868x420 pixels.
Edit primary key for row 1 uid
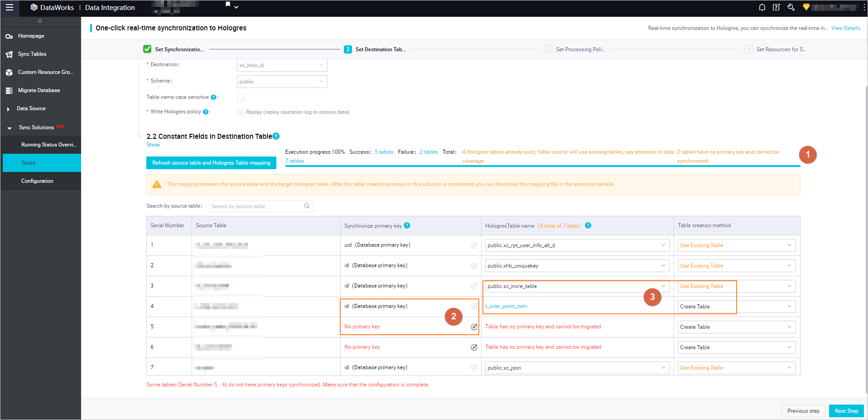(x=474, y=245)
